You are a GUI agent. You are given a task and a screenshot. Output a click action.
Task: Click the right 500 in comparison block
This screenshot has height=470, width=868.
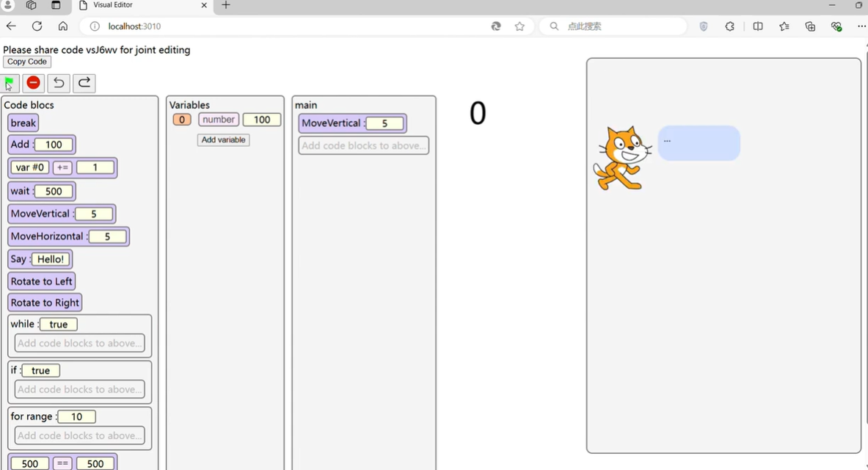(95, 463)
